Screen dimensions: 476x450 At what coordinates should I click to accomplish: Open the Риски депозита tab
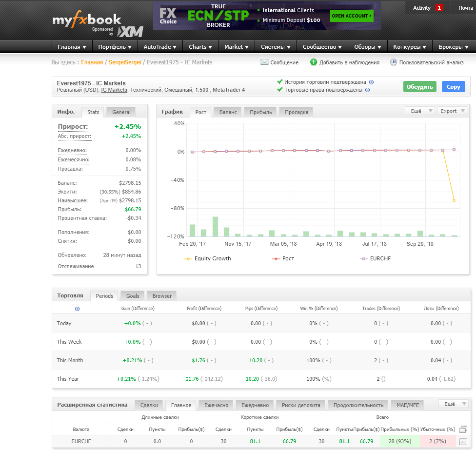301,405
